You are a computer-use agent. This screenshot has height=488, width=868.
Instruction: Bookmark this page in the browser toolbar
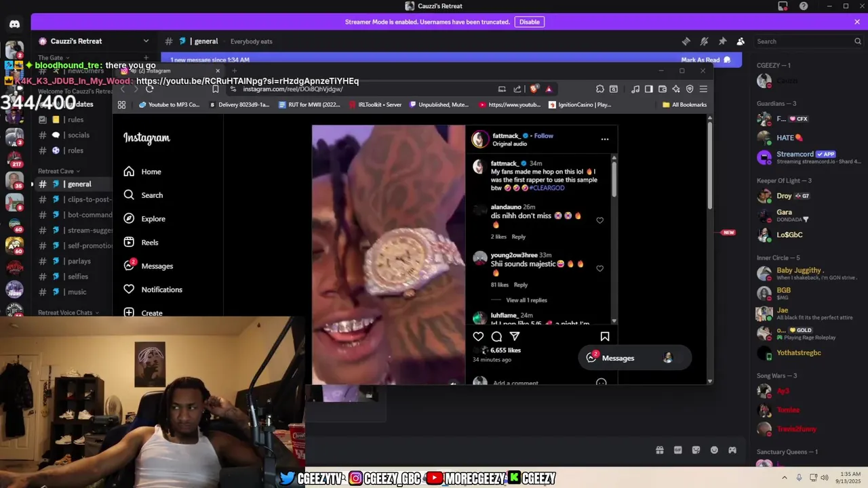pyautogui.click(x=215, y=89)
